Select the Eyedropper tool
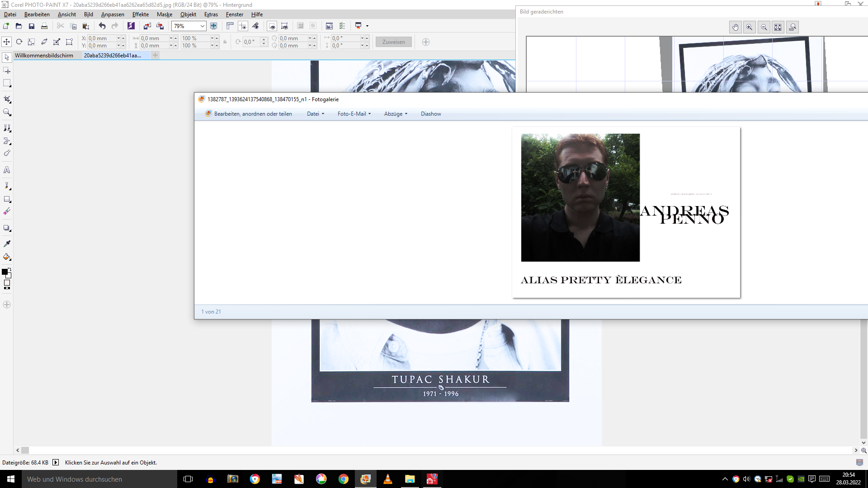This screenshot has width=868, height=488. point(7,244)
